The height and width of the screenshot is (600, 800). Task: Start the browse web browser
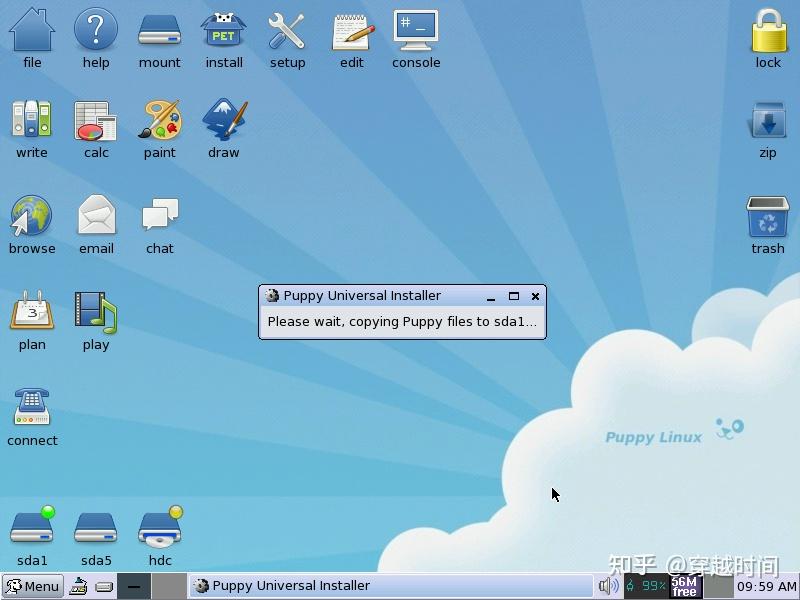tap(32, 216)
